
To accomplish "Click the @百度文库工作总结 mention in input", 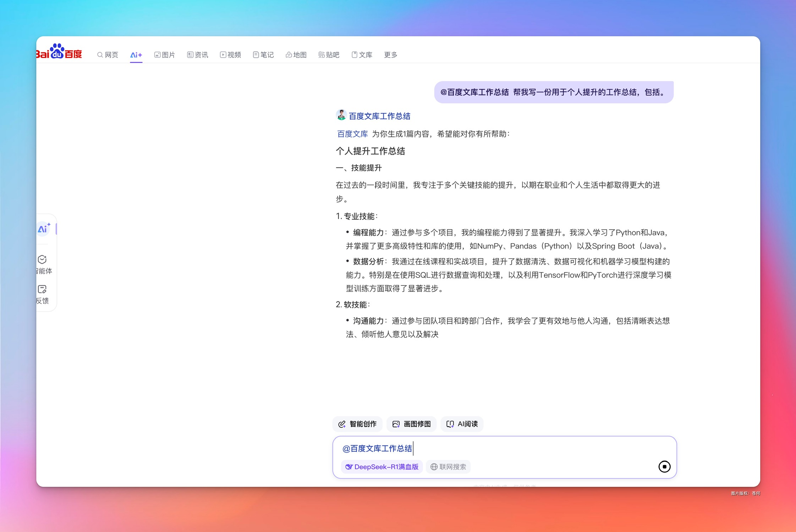I will 377,449.
